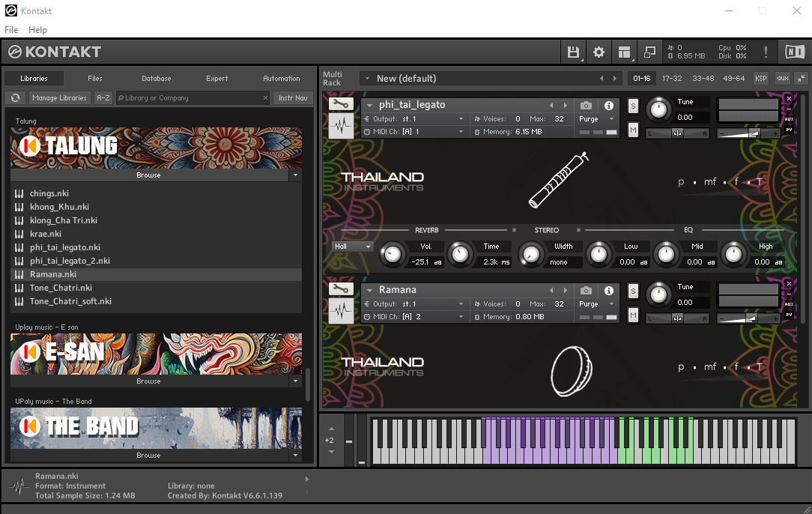The image size is (812, 514).
Task: Open Ramana MIDI Ch dropdown
Action: 413,317
